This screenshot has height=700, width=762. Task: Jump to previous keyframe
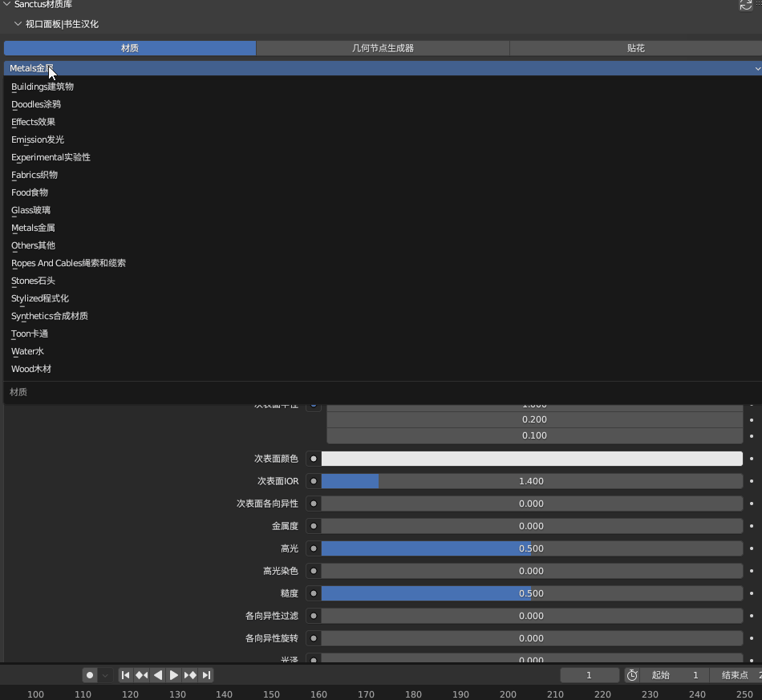(141, 674)
